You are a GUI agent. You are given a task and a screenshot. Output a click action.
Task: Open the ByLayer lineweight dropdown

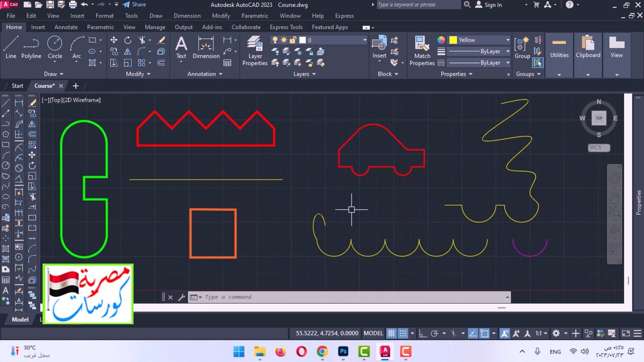tap(508, 51)
